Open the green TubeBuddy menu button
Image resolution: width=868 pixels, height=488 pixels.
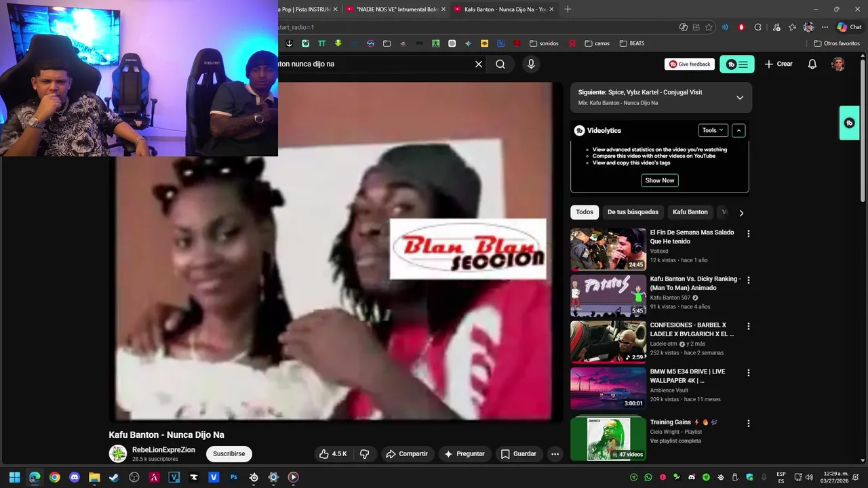(737, 64)
